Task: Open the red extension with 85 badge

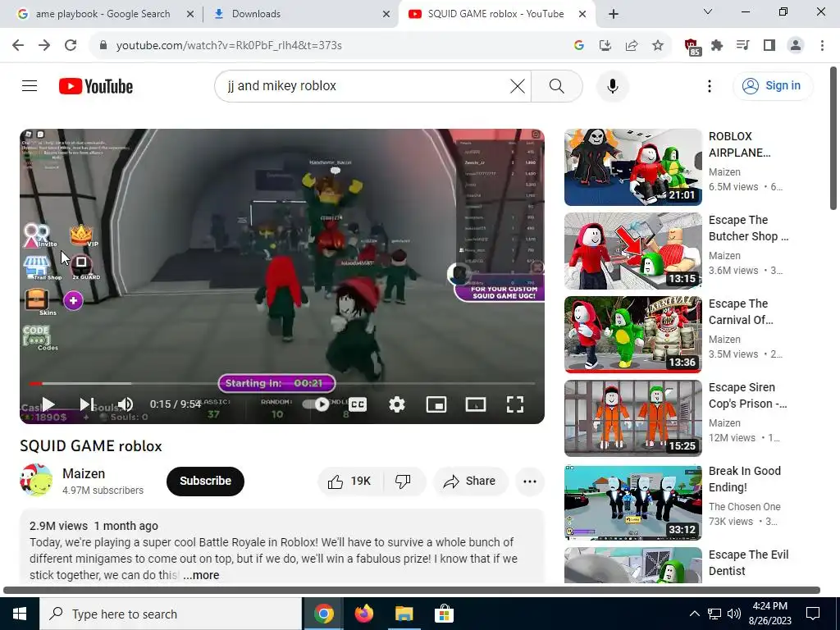Action: (x=692, y=47)
